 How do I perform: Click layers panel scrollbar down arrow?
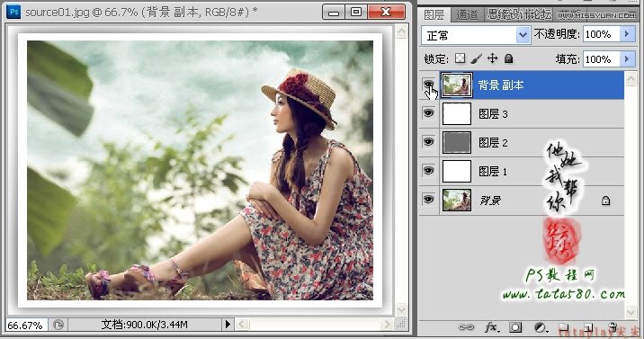click(631, 312)
